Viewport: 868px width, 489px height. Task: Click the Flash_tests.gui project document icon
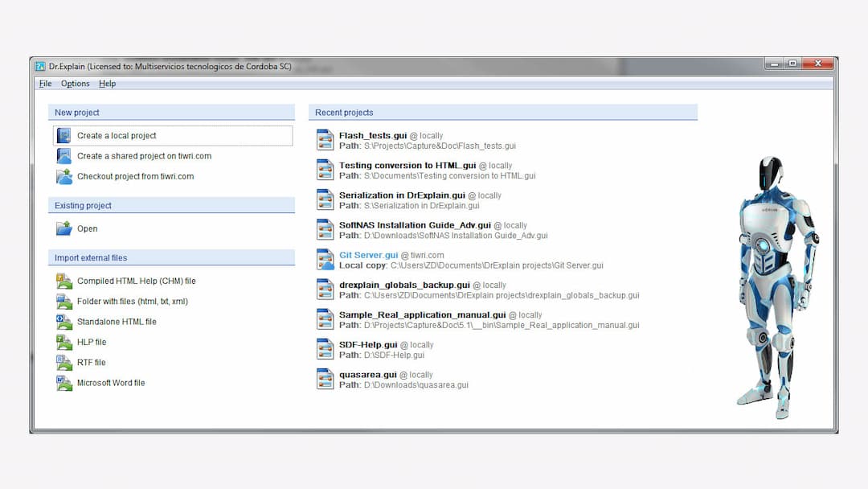325,140
